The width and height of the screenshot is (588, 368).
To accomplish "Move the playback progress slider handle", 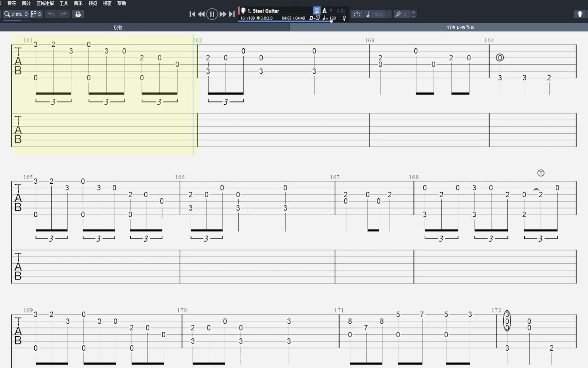I will (x=331, y=21).
